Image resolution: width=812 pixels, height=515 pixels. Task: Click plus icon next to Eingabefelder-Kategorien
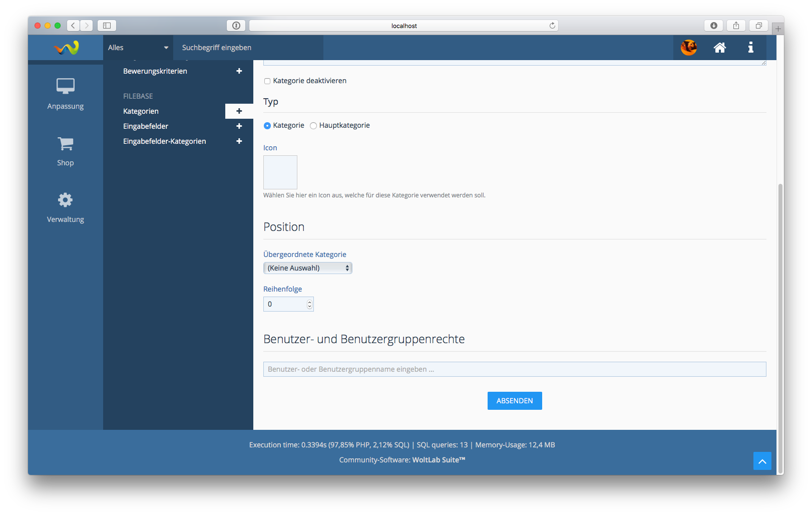pyautogui.click(x=239, y=141)
